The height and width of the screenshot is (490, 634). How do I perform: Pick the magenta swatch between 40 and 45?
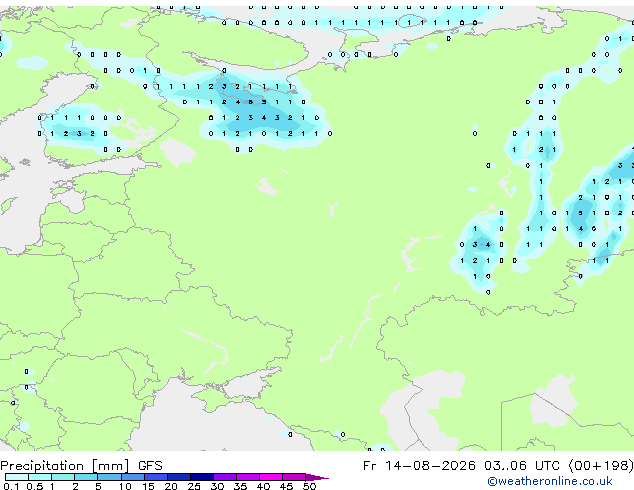pyautogui.click(x=271, y=477)
